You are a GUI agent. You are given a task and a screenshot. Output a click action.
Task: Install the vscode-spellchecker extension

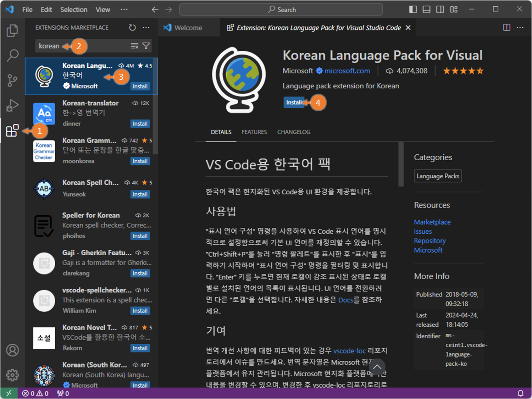click(x=140, y=311)
